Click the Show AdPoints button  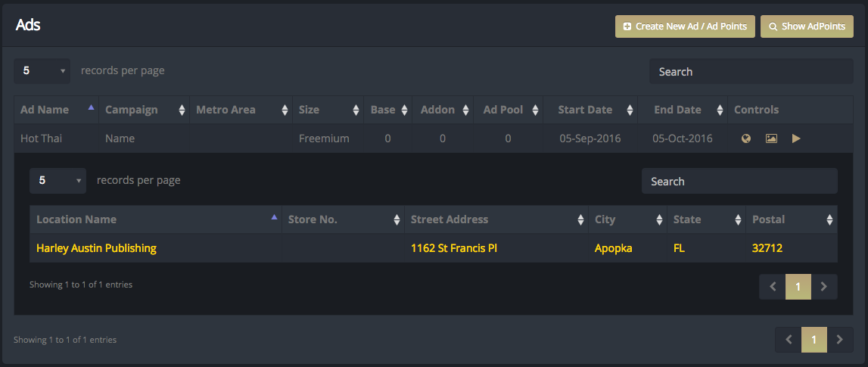pos(807,26)
